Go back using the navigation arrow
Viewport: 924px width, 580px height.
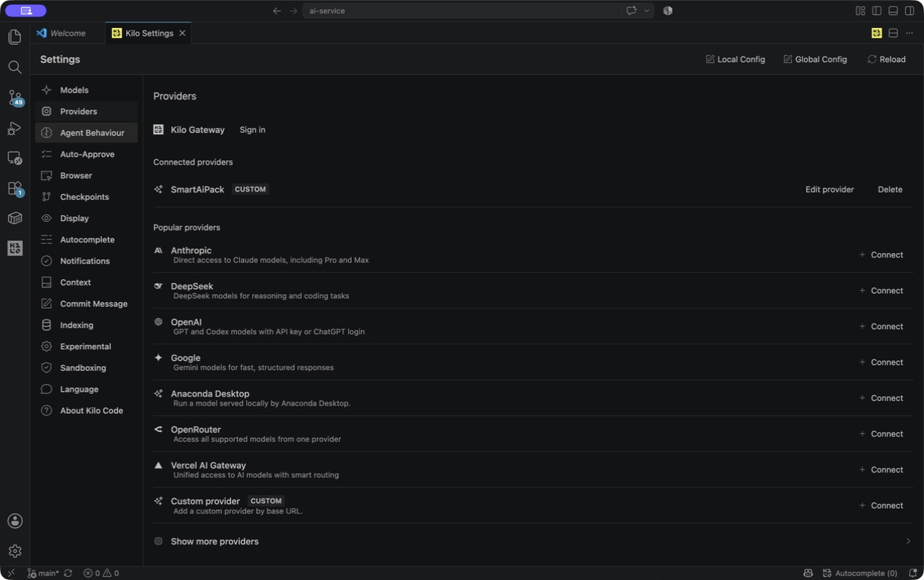click(x=276, y=11)
